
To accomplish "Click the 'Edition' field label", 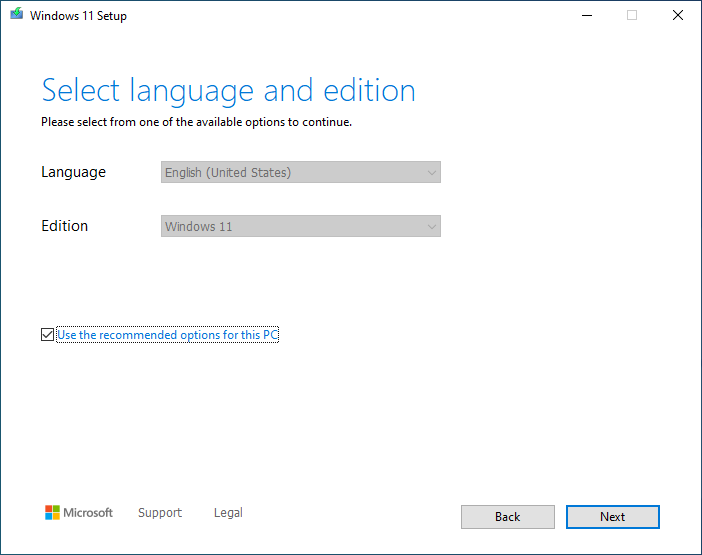I will [64, 226].
